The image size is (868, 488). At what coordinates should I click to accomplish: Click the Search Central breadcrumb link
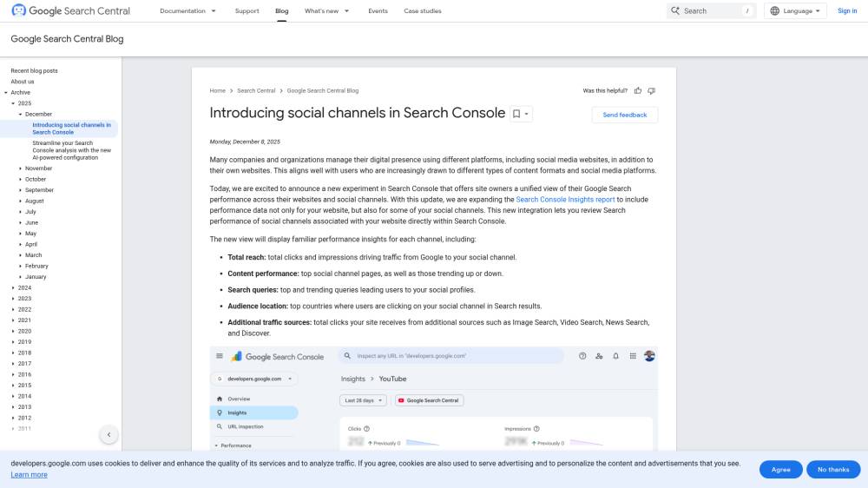pos(256,91)
